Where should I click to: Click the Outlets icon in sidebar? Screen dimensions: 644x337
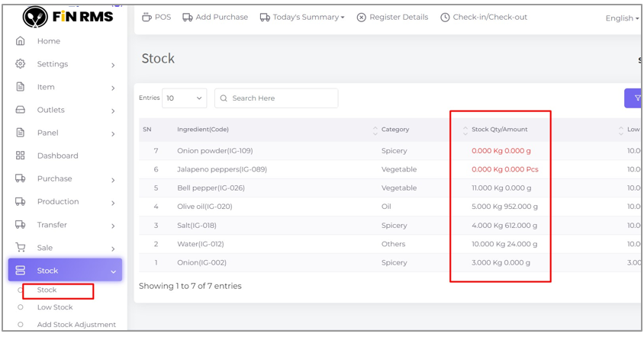(x=21, y=110)
